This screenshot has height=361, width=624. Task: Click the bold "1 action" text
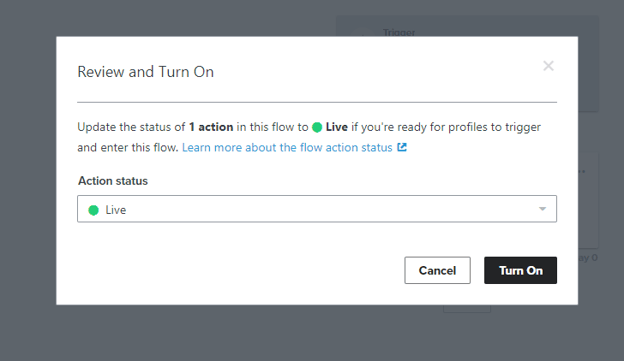click(211, 127)
